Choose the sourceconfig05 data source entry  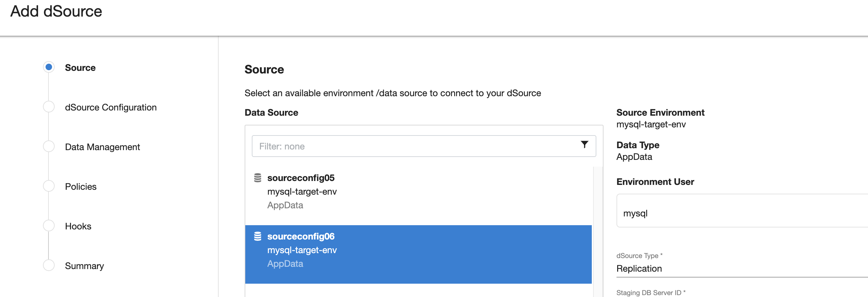point(418,192)
